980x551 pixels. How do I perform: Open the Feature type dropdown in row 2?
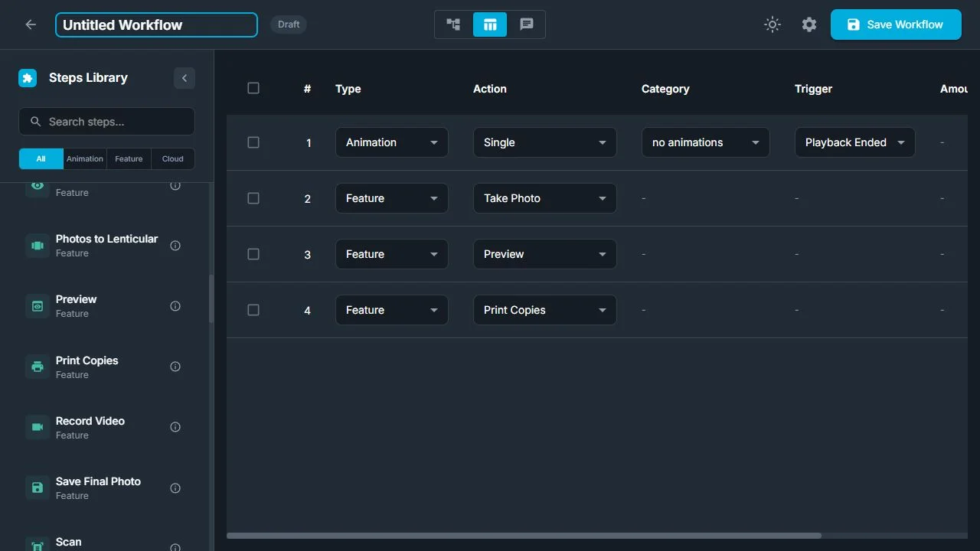click(x=392, y=198)
